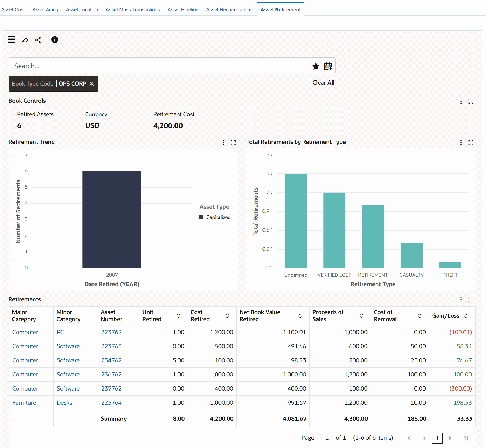Click the Retirement Cost value 4,200.00
The image size is (487, 448).
[x=168, y=126]
